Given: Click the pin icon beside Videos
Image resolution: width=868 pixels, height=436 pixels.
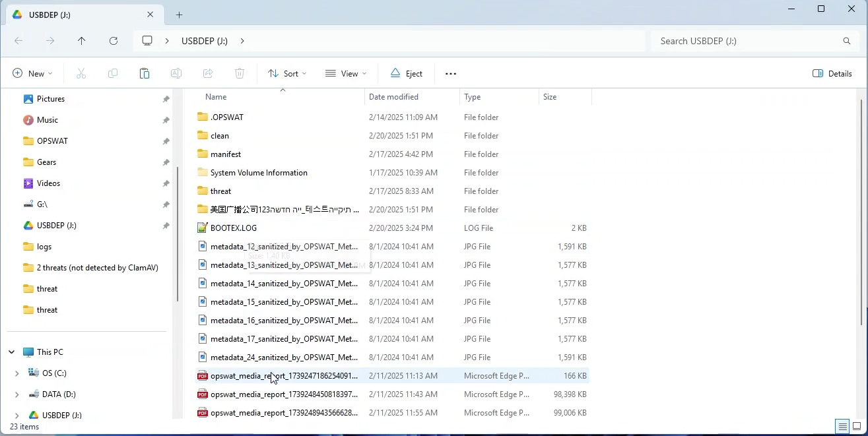Looking at the screenshot, I should click(166, 183).
